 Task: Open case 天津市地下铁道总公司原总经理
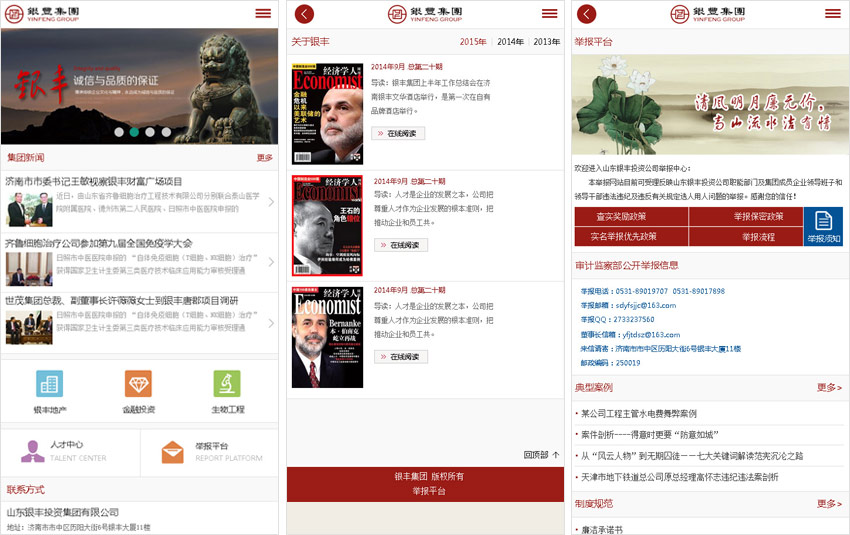click(680, 477)
